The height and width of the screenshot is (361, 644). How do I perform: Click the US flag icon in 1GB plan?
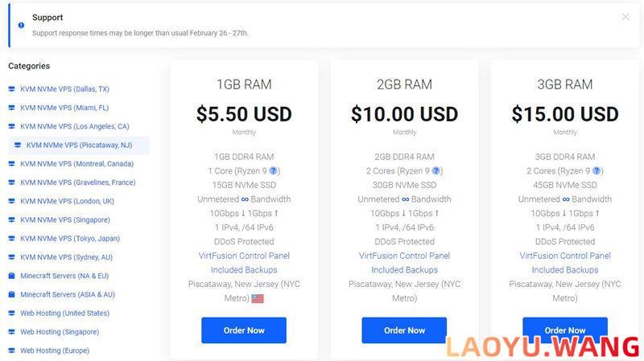point(258,298)
